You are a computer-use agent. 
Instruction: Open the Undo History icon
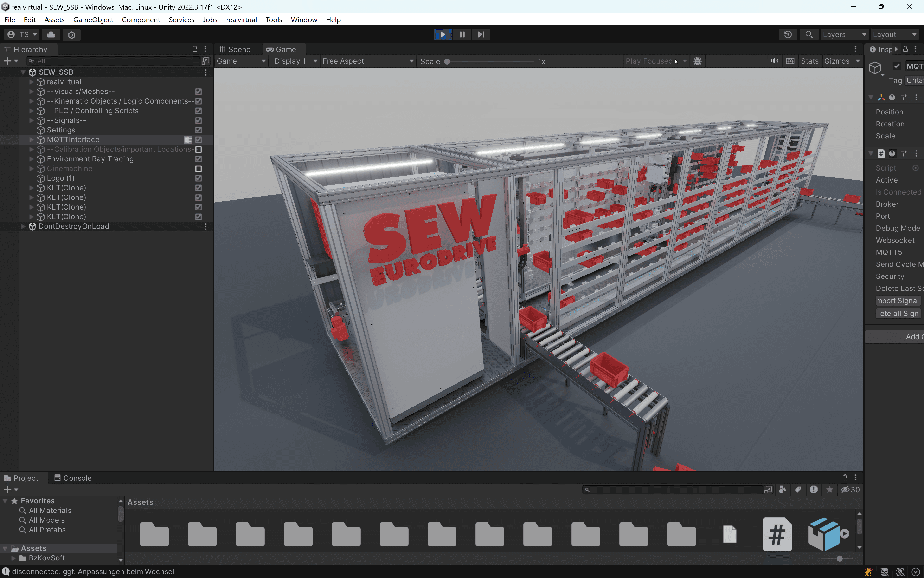coord(788,34)
